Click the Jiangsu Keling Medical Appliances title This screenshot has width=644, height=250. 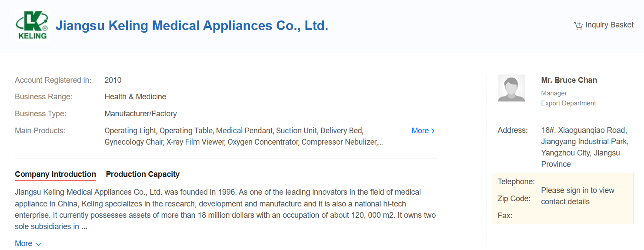click(x=192, y=26)
